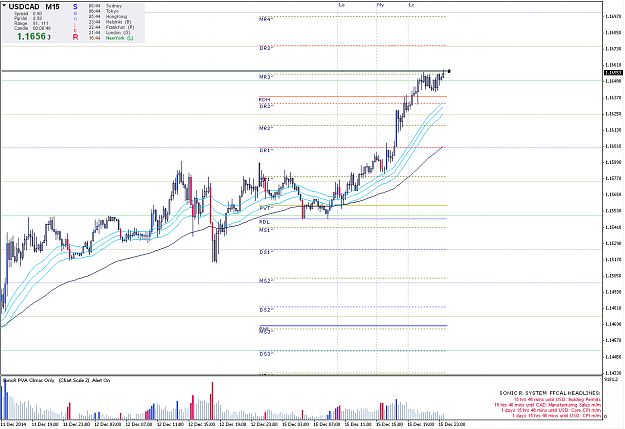Click the 15 Dec 23:00 time axis label
This screenshot has height=429, width=625.
452,424
